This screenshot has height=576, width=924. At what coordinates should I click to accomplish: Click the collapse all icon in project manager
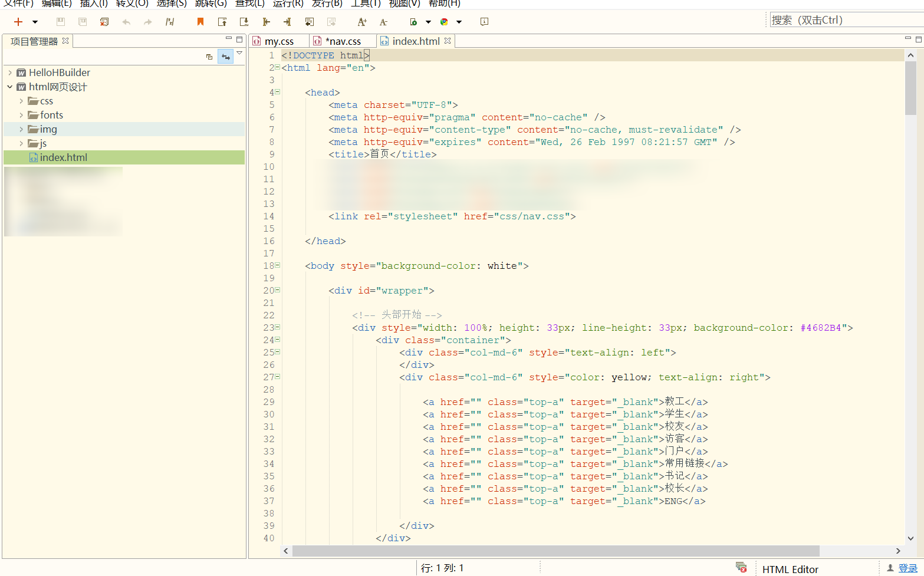209,57
